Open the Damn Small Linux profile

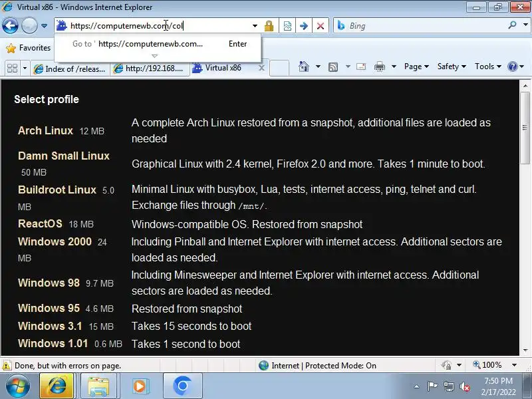tap(64, 156)
